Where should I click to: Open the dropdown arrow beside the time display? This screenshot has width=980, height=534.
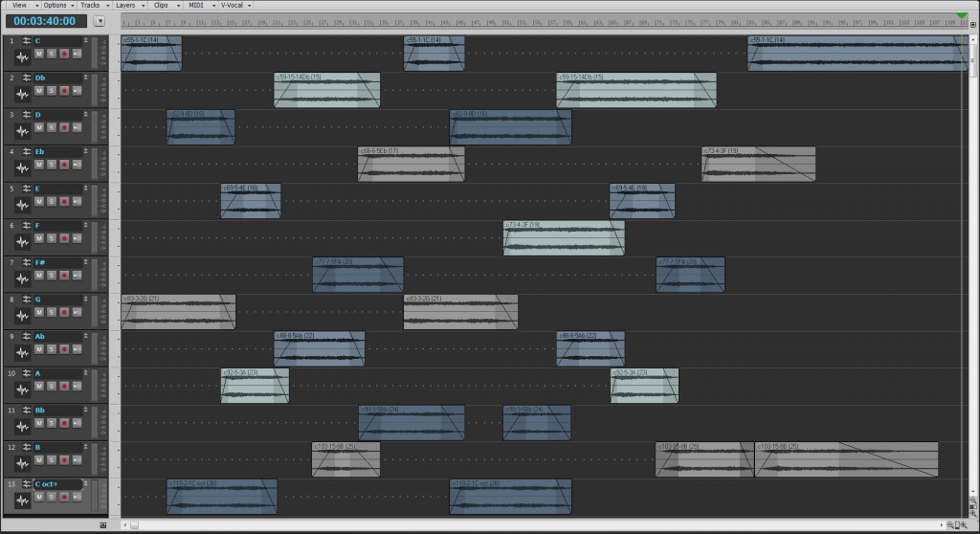[x=100, y=21]
